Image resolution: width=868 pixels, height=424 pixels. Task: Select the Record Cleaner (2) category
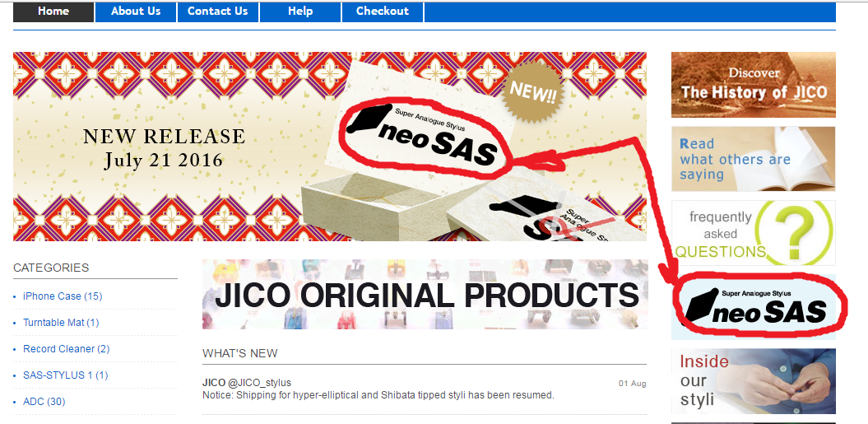pyautogui.click(x=67, y=349)
